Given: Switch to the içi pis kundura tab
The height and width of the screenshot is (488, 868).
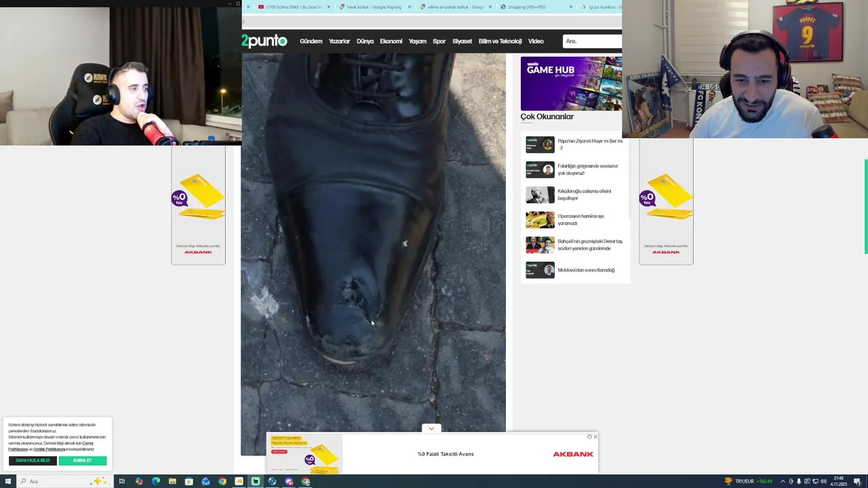Looking at the screenshot, I should coord(601,7).
